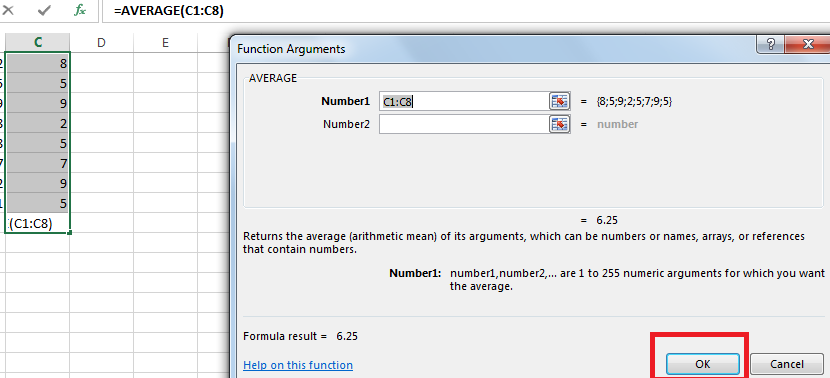830x378 pixels.
Task: Click the Insert Function fx icon
Action: tap(80, 11)
